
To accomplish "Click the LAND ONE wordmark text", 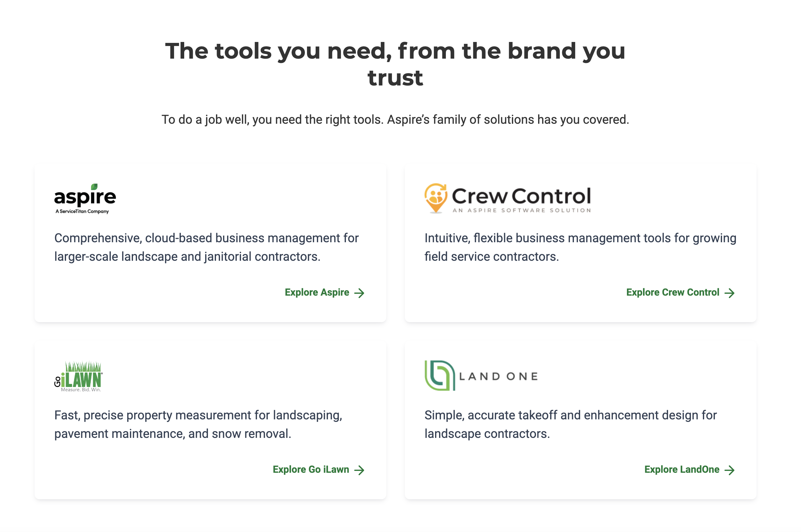I will pyautogui.click(x=498, y=376).
